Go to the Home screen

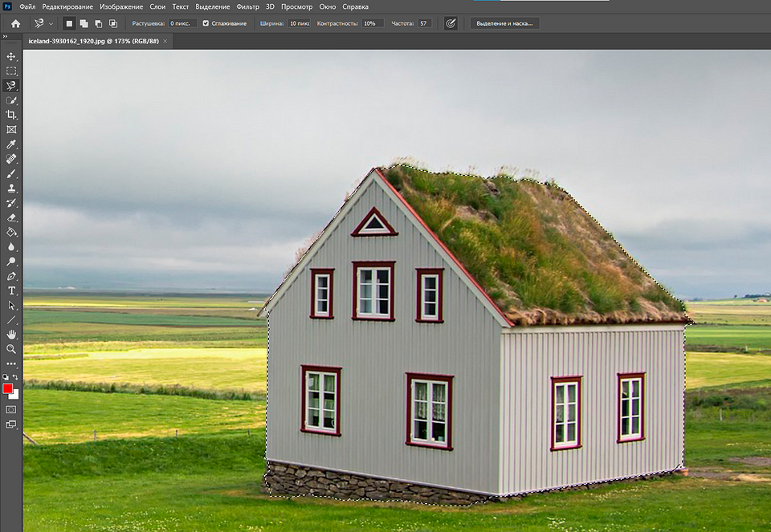[x=15, y=23]
